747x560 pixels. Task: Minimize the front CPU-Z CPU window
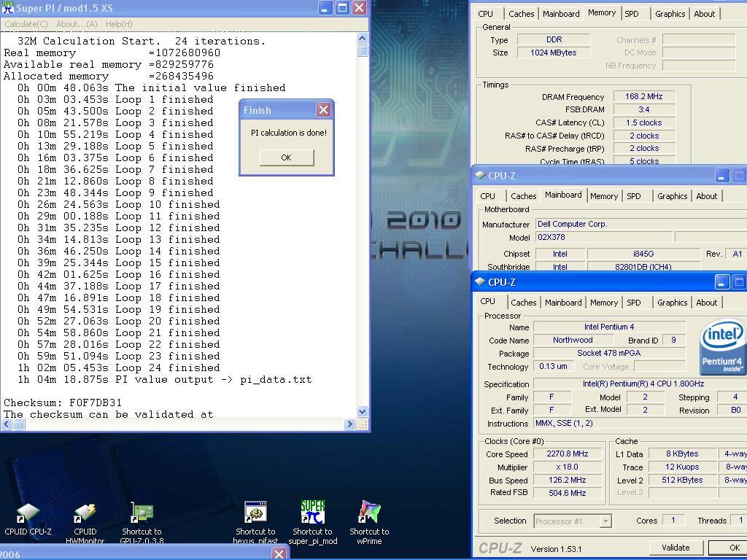[x=721, y=282]
